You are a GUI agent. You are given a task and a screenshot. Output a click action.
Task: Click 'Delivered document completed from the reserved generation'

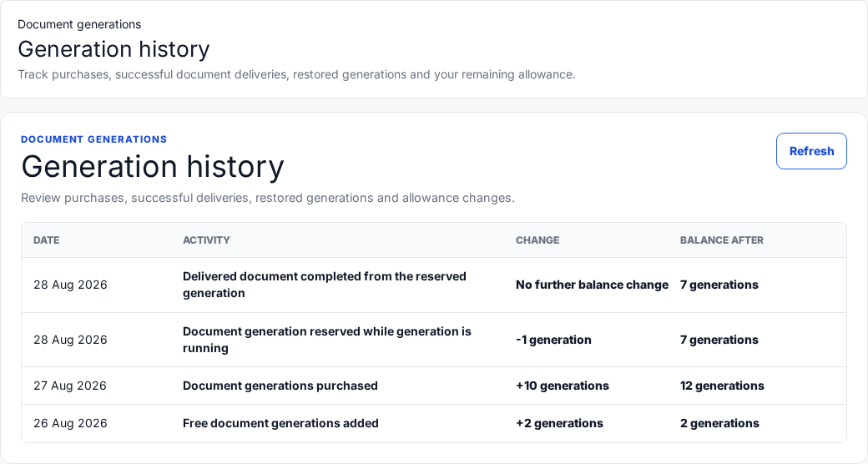325,285
